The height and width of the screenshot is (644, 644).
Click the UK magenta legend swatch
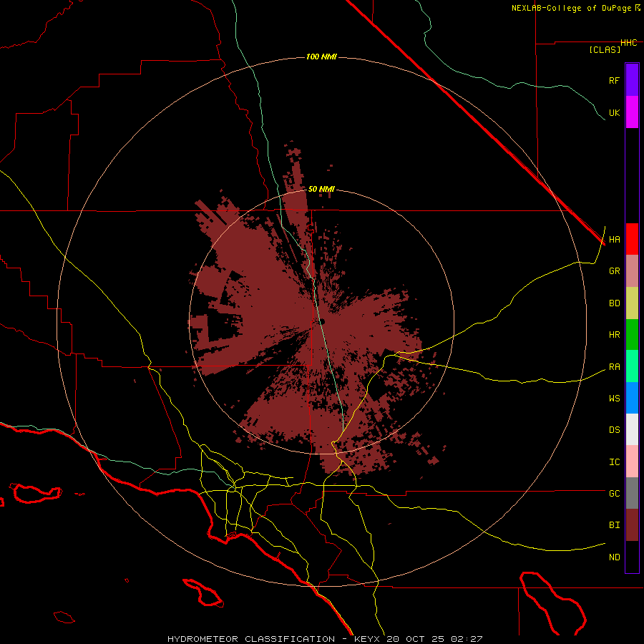click(x=632, y=112)
